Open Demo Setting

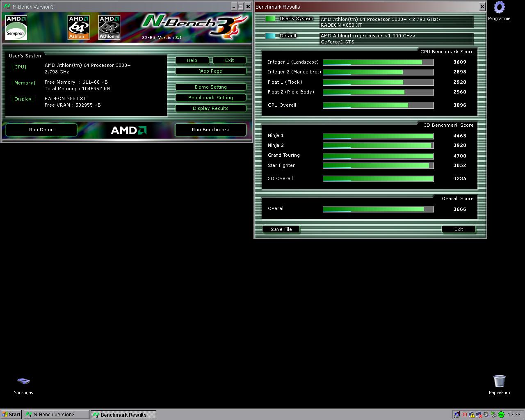[210, 87]
